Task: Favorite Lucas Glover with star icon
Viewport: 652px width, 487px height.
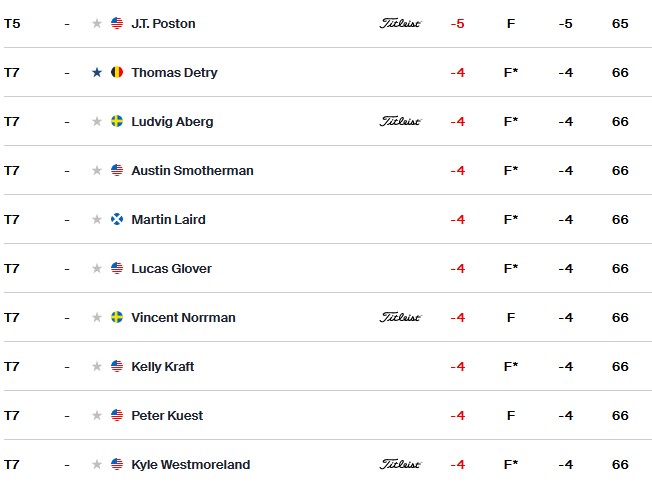Action: 97,268
